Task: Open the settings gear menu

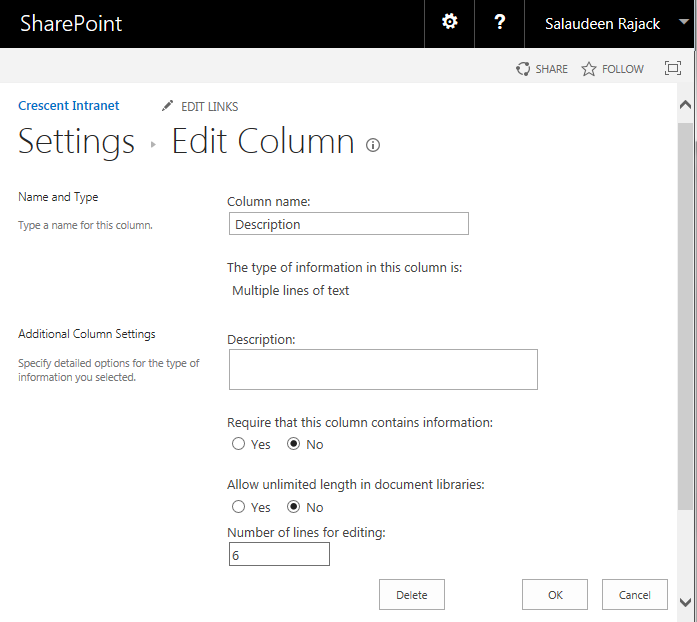Action: (x=449, y=22)
